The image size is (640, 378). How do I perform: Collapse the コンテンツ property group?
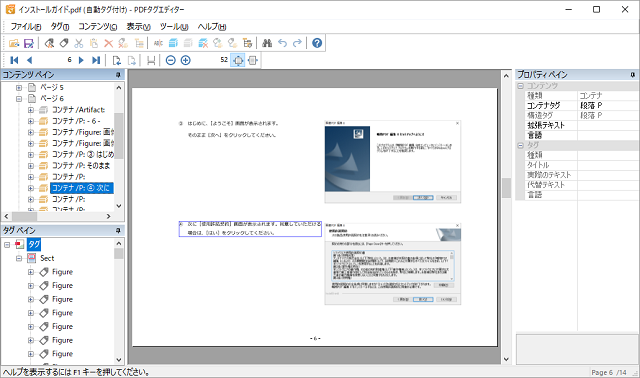coord(520,86)
